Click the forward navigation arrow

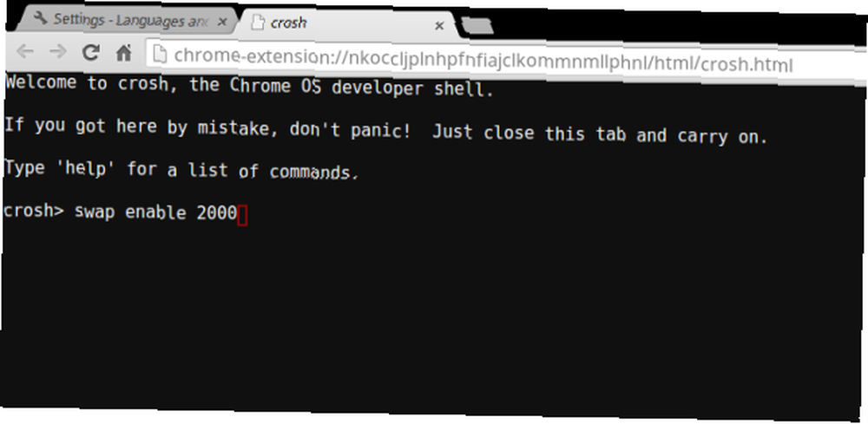(57, 53)
